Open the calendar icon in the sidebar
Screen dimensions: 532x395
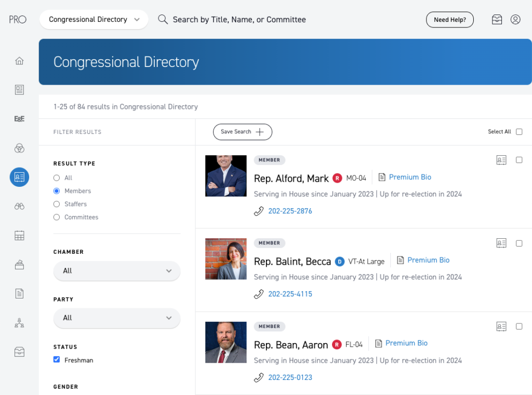tap(19, 235)
